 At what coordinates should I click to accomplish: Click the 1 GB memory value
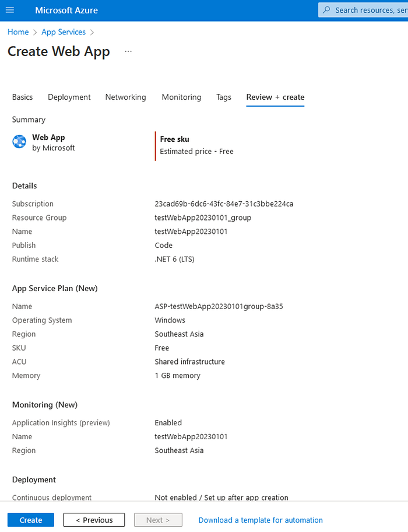pyautogui.click(x=178, y=376)
